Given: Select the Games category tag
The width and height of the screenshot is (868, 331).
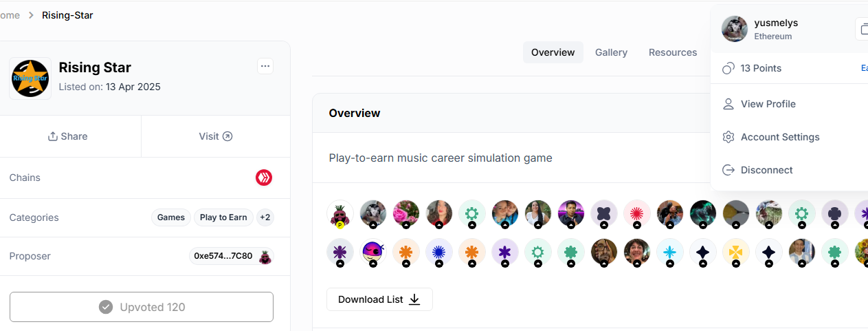Looking at the screenshot, I should click(171, 217).
